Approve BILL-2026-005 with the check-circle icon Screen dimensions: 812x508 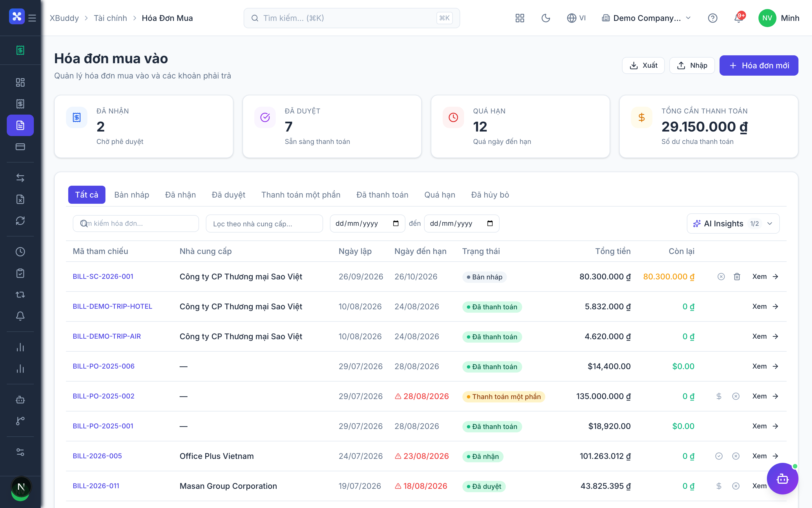click(719, 456)
